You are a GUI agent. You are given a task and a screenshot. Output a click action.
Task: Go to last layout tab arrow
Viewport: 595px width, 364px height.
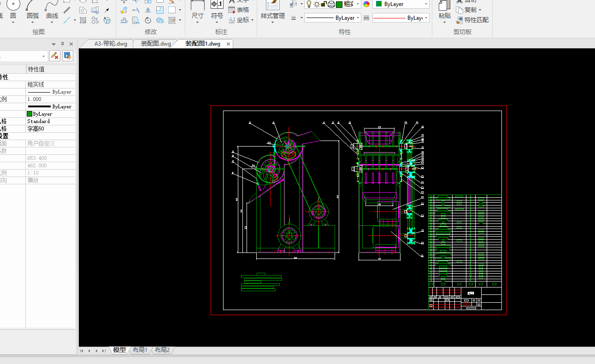[x=104, y=351]
